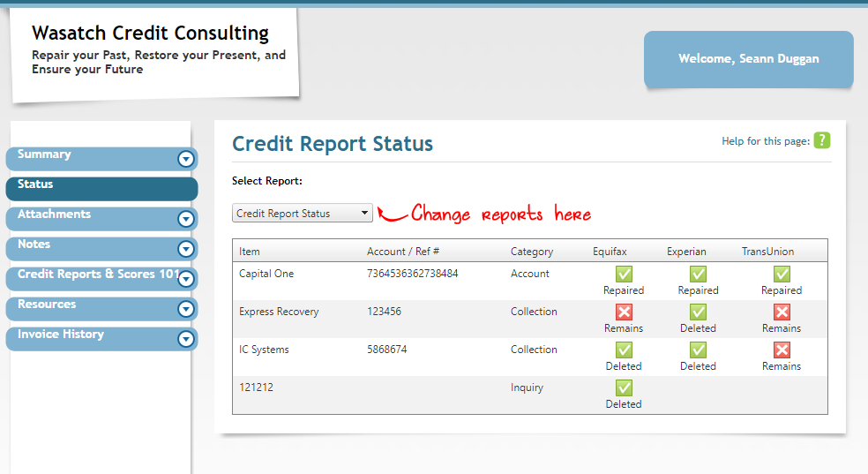This screenshot has height=474, width=868.
Task: Click Express Recovery TransUnion Remains X icon
Action: 782,312
